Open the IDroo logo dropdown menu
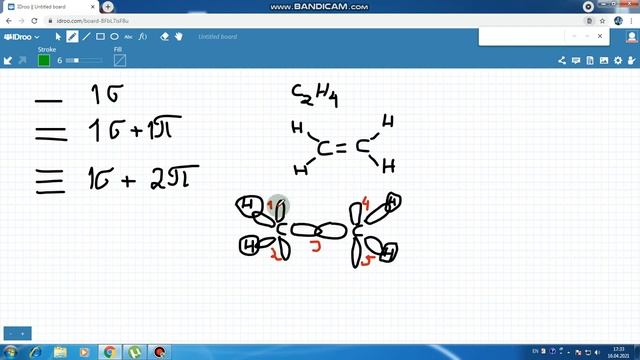Viewport: 640px width, 360px height. [x=22, y=37]
